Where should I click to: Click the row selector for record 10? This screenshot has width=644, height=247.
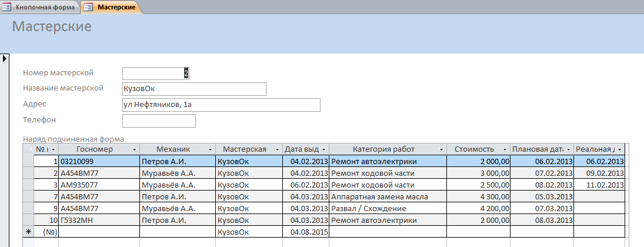point(28,221)
